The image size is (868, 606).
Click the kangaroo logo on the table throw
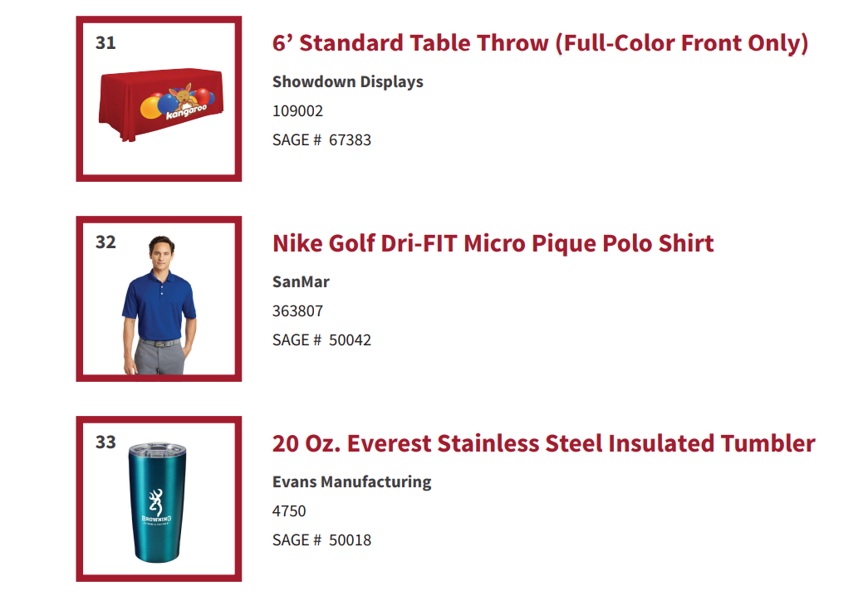(187, 101)
